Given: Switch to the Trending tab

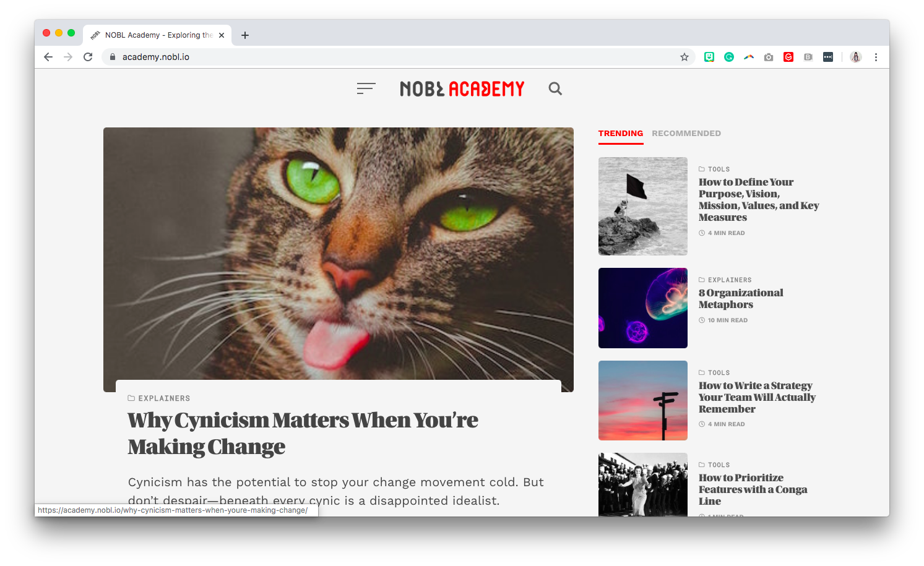Looking at the screenshot, I should (621, 134).
